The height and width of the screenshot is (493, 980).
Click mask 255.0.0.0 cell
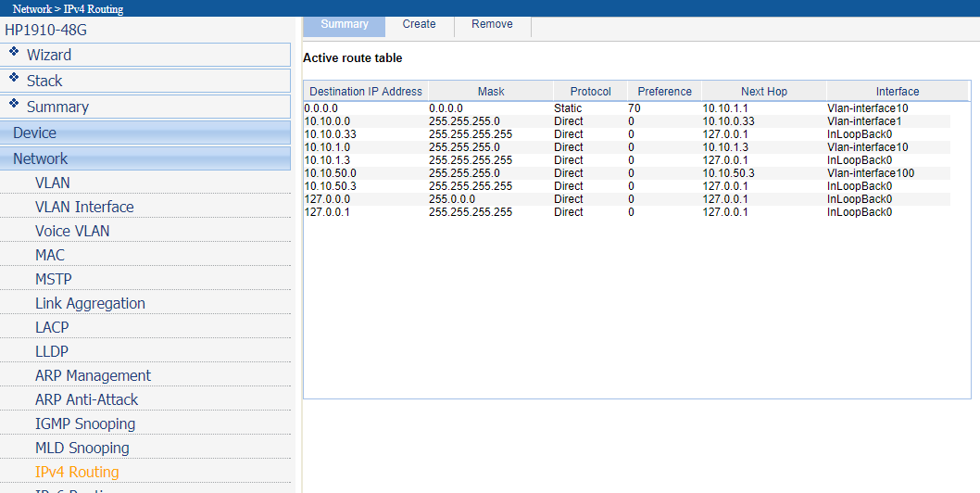[x=452, y=199]
